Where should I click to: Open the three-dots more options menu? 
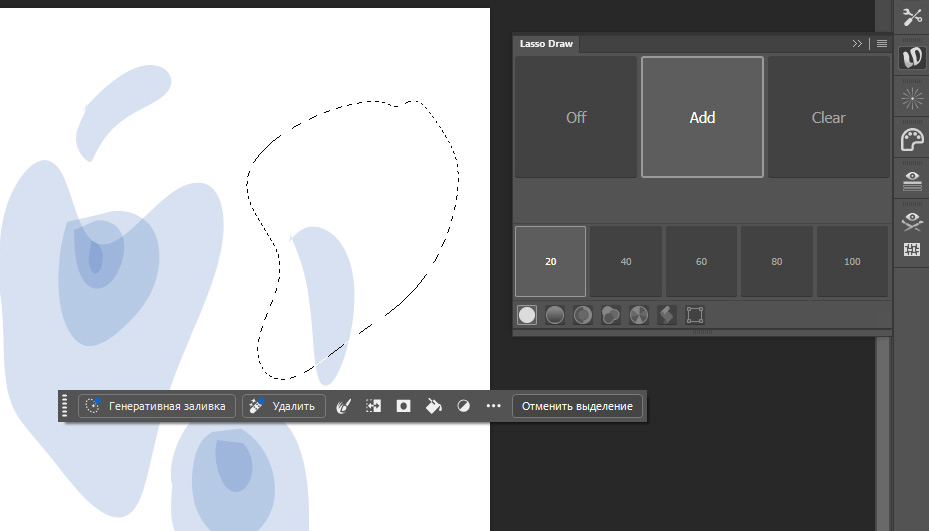point(493,406)
